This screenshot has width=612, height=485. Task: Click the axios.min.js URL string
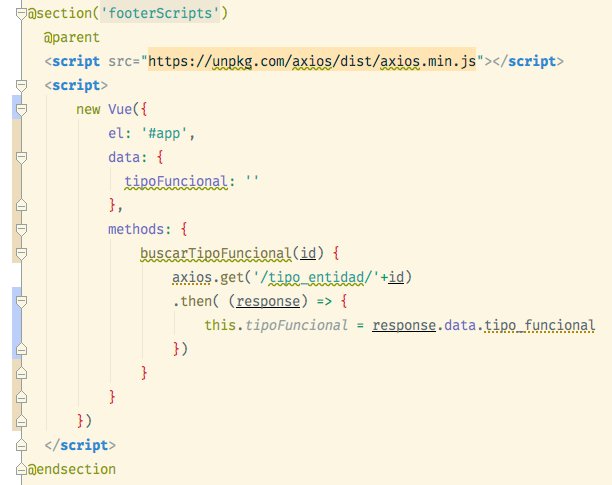pyautogui.click(x=312, y=62)
